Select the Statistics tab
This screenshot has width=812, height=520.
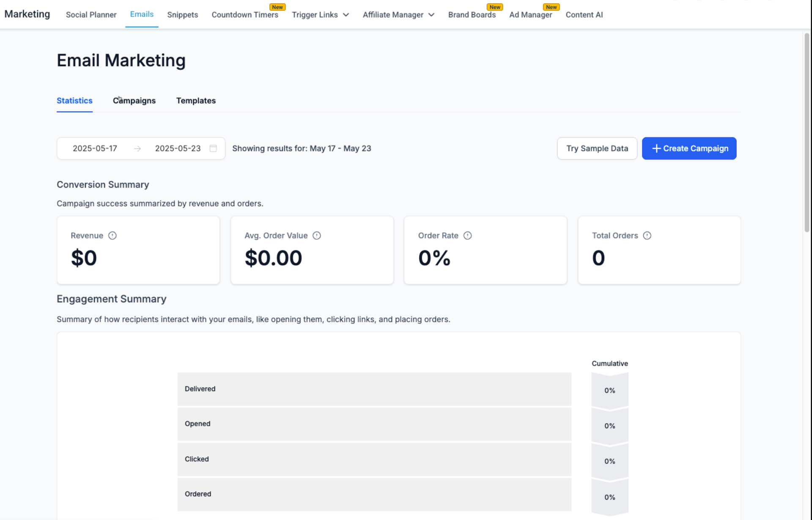(x=74, y=101)
